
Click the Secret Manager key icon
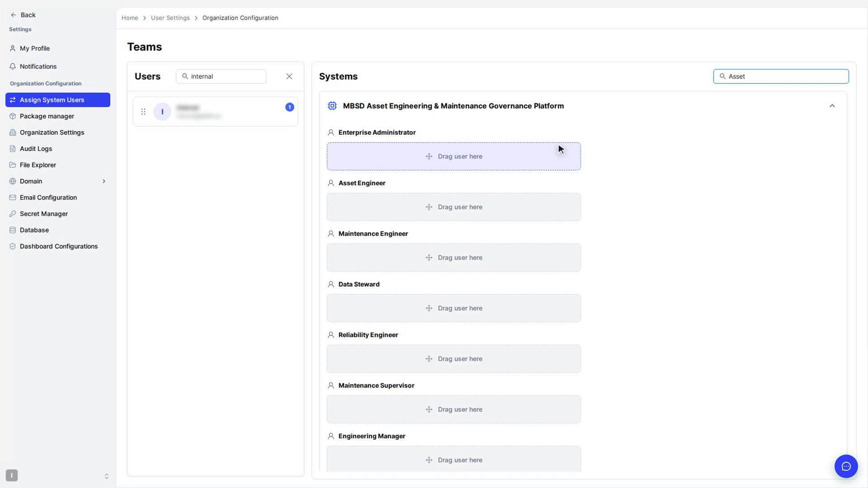[x=13, y=214]
